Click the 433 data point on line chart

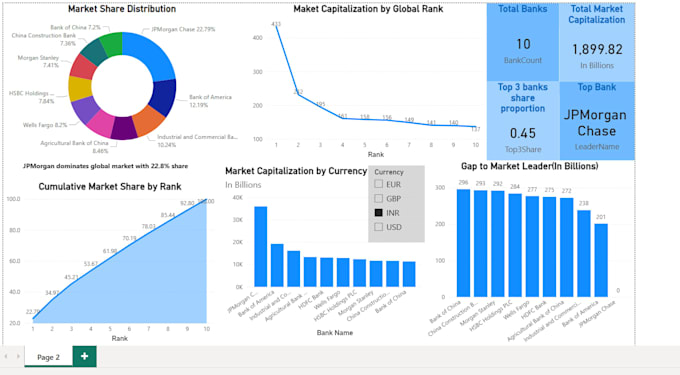point(276,26)
